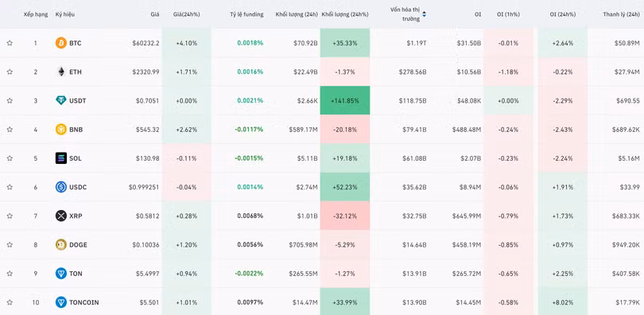The height and width of the screenshot is (315, 644).
Task: Select BTC price $60232.2
Action: tap(145, 43)
